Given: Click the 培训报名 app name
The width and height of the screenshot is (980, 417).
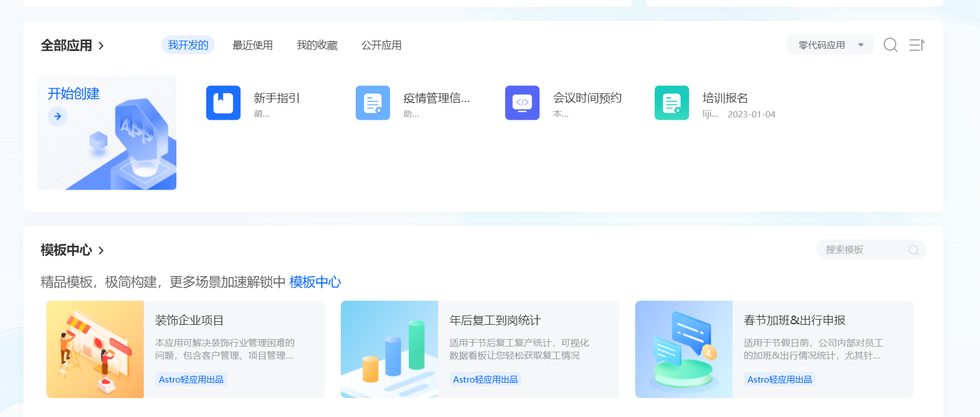Looking at the screenshot, I should click(725, 98).
